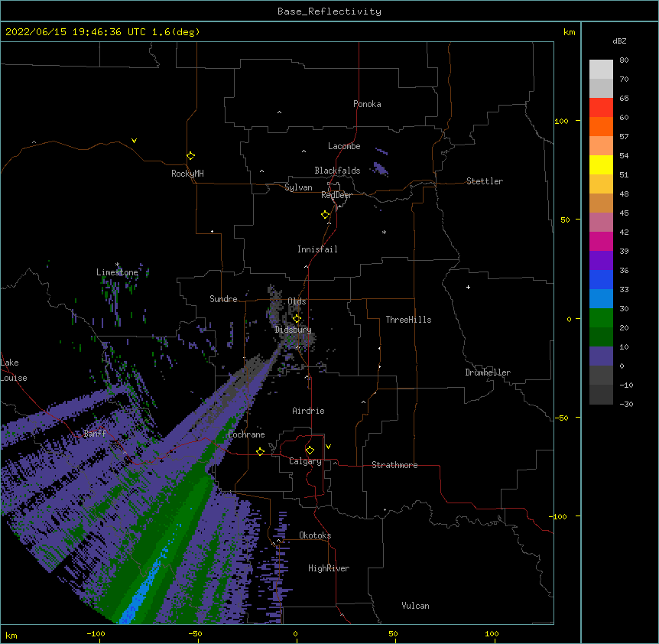Click the asterisk marker east of Innisfail
Image resolution: width=659 pixels, height=644 pixels.
pyautogui.click(x=384, y=233)
